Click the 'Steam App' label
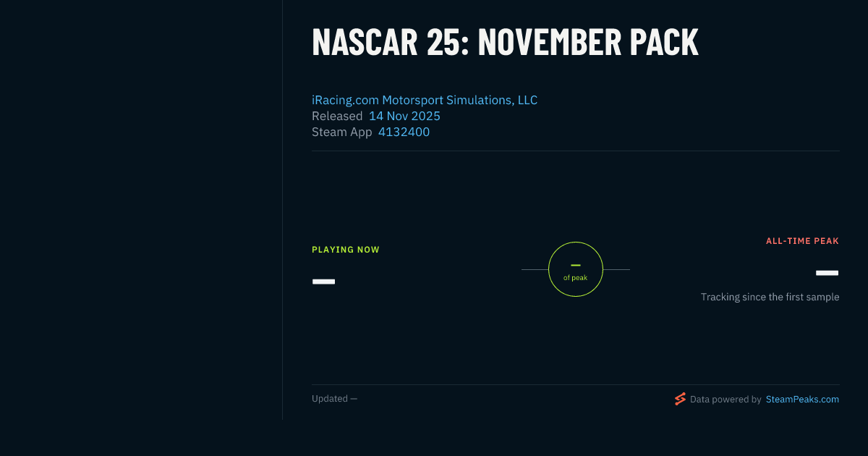 [341, 132]
